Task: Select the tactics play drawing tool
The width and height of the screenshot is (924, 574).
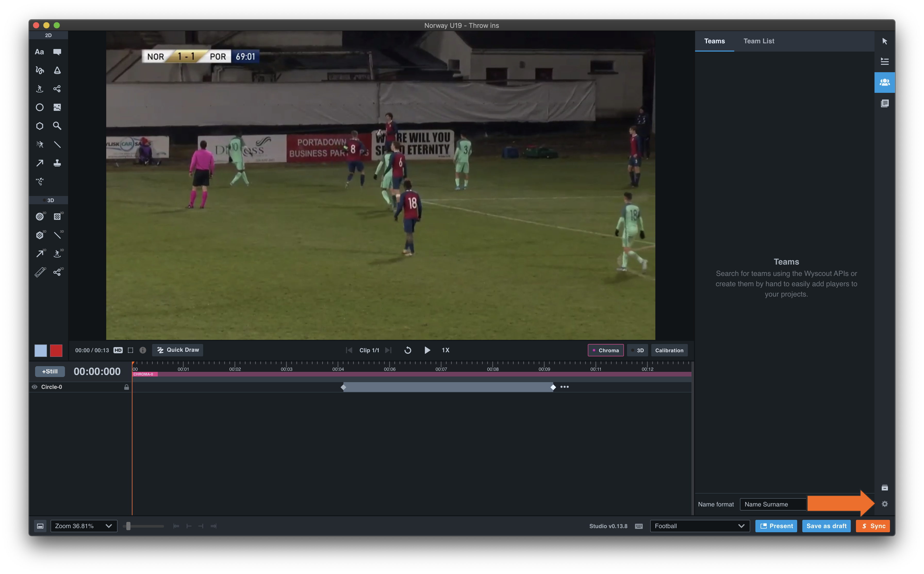Action: pos(39,181)
